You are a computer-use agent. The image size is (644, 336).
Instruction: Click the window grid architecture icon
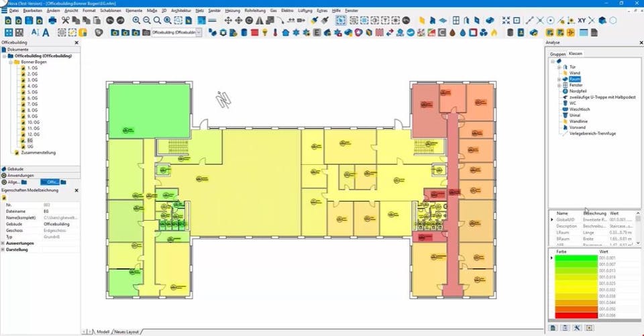click(x=456, y=20)
